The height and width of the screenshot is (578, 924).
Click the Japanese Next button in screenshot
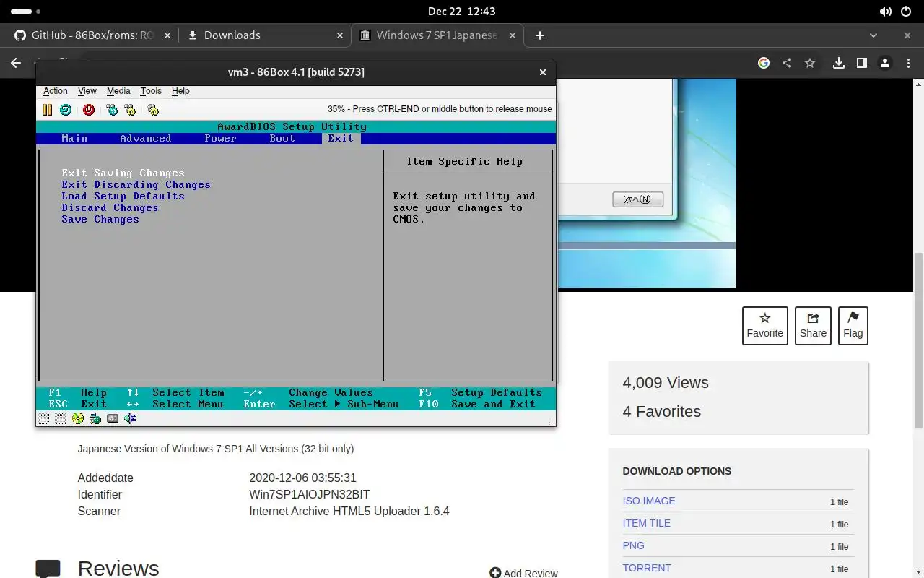point(637,199)
